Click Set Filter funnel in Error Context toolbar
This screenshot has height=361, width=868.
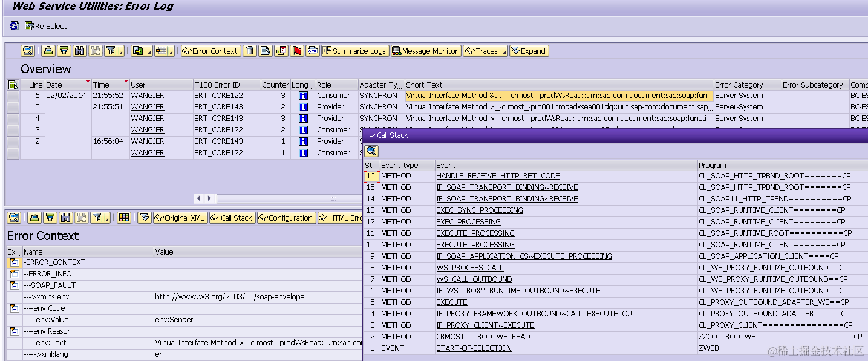pos(97,218)
